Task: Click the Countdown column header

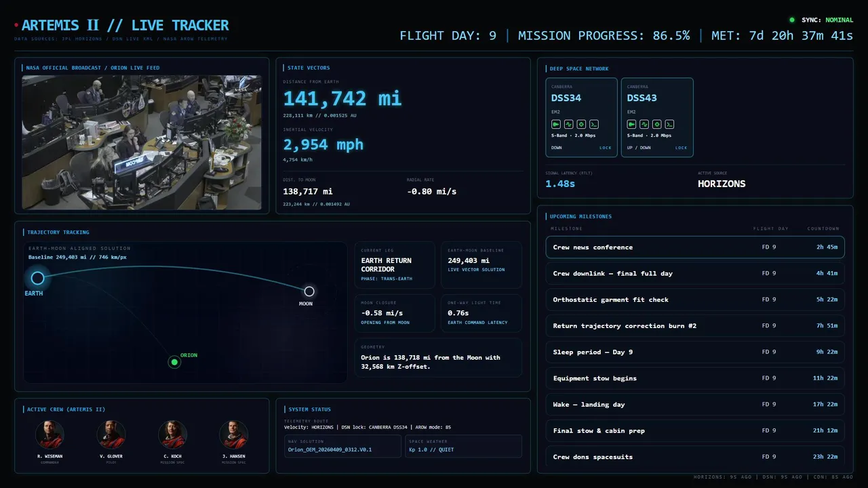Action: coord(823,228)
